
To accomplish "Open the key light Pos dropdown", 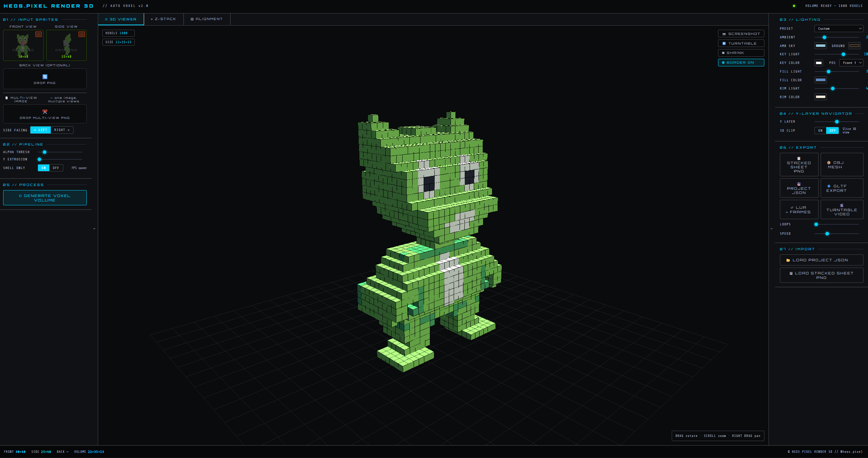I will [x=851, y=63].
